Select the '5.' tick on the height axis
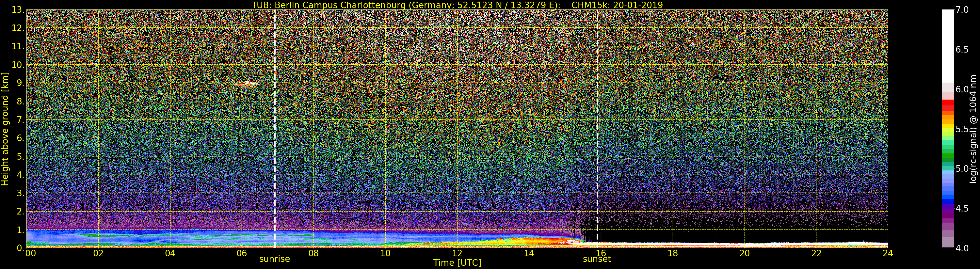The image size is (980, 269). pyautogui.click(x=20, y=156)
